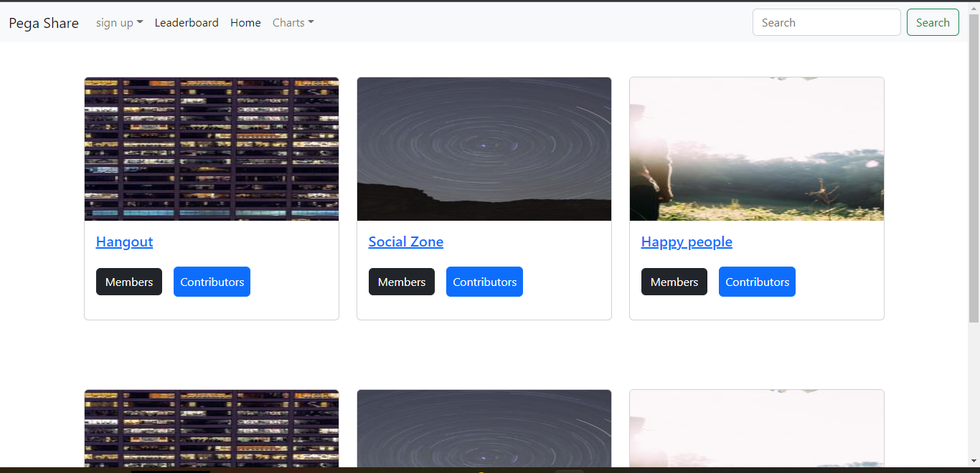This screenshot has height=473, width=980.
Task: Go to Home in the navigation bar
Action: tap(245, 22)
